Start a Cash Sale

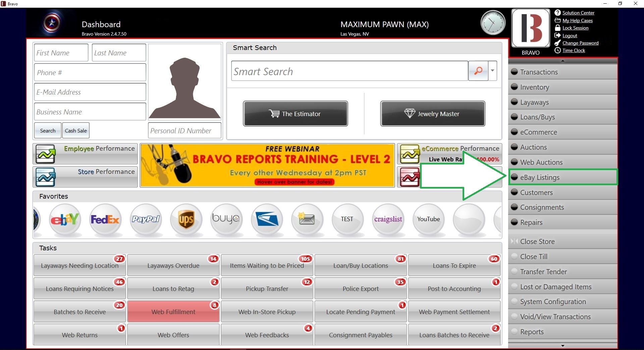click(x=76, y=131)
